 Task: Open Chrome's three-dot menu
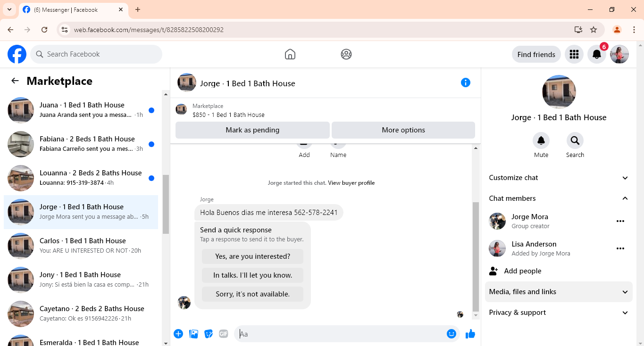(634, 30)
